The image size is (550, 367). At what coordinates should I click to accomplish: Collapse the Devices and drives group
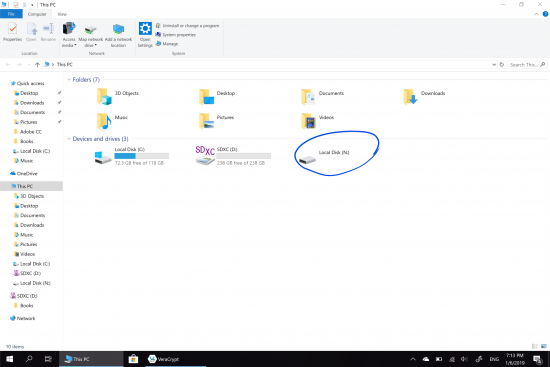(69, 139)
